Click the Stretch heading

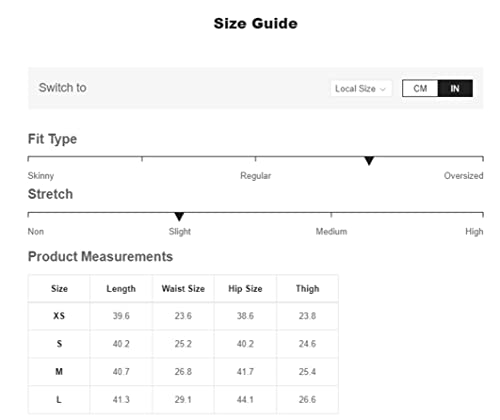coord(50,194)
